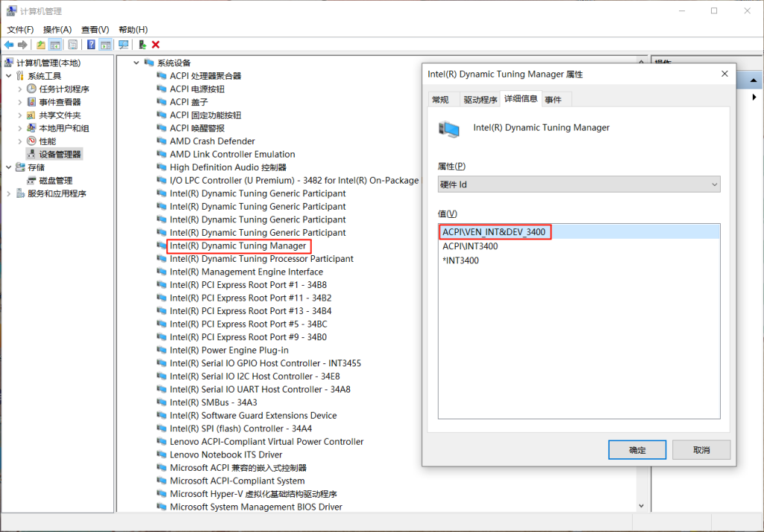Open the 操作(A) menu

[57, 29]
